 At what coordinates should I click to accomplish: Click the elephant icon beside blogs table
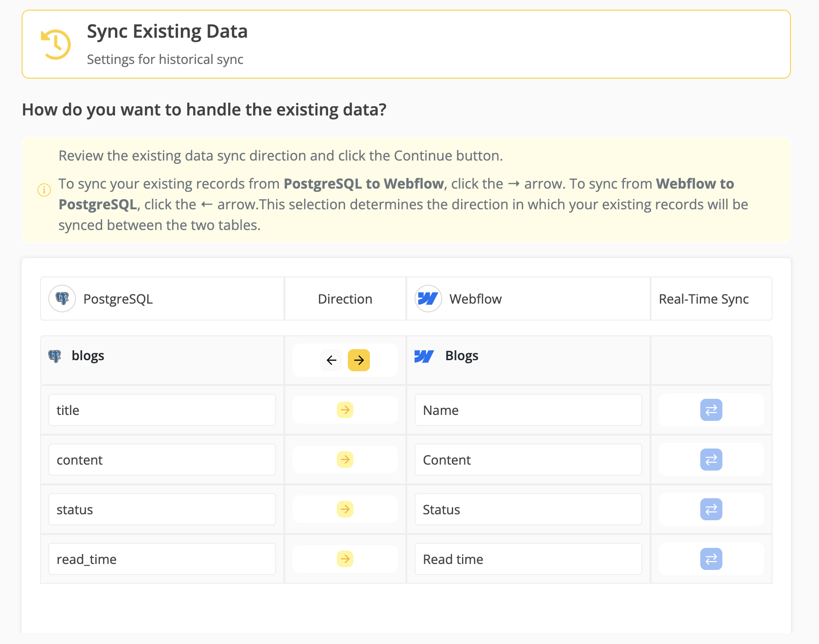[x=55, y=356]
